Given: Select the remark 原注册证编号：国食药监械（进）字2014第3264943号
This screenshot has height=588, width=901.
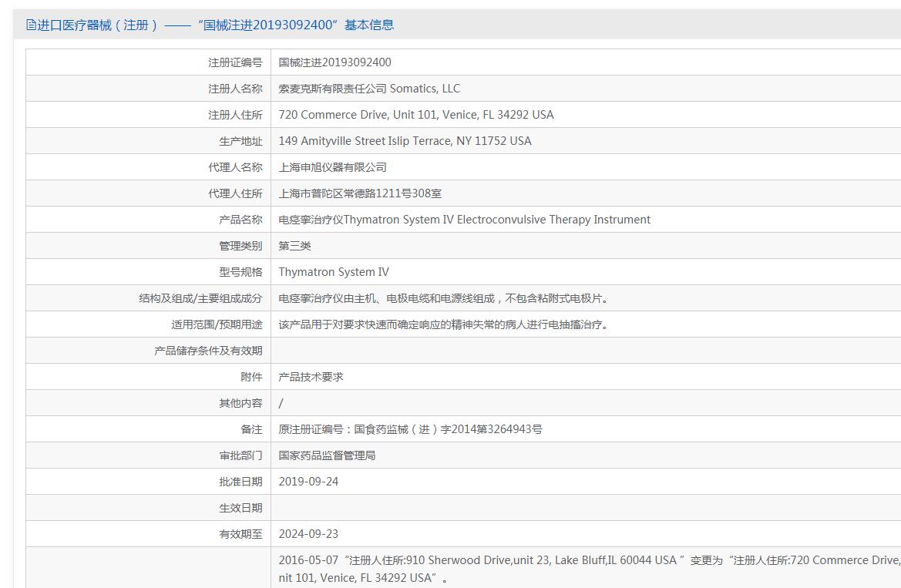Looking at the screenshot, I should (x=410, y=429).
